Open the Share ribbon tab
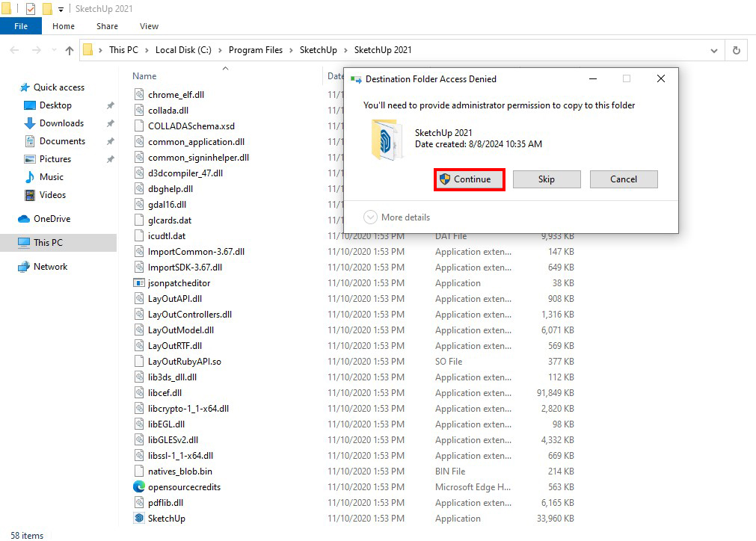Viewport: 756px width, 541px height. click(x=107, y=26)
